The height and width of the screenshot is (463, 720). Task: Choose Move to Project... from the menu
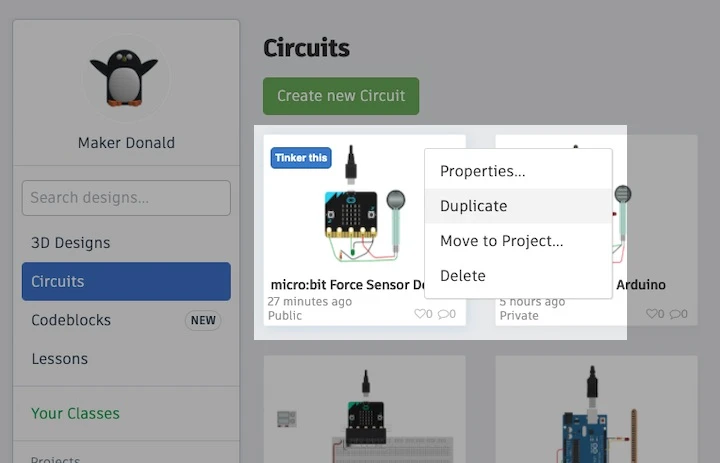click(518, 241)
